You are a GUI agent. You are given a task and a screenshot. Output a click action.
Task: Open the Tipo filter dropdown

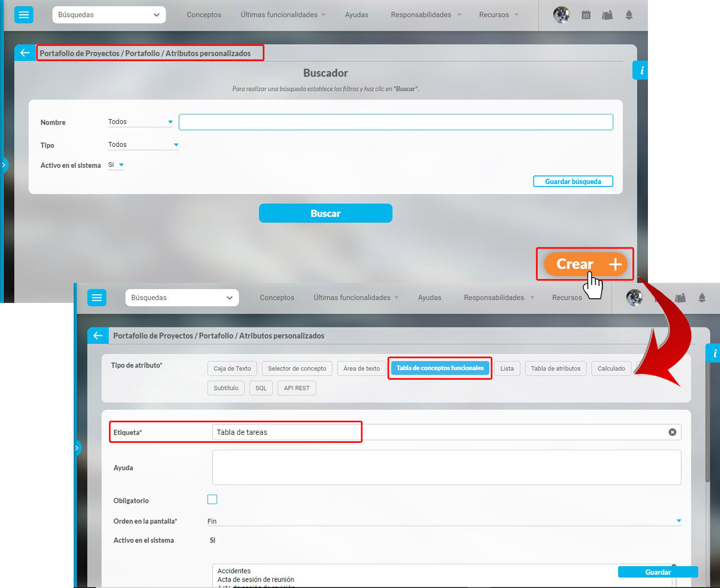[143, 145]
